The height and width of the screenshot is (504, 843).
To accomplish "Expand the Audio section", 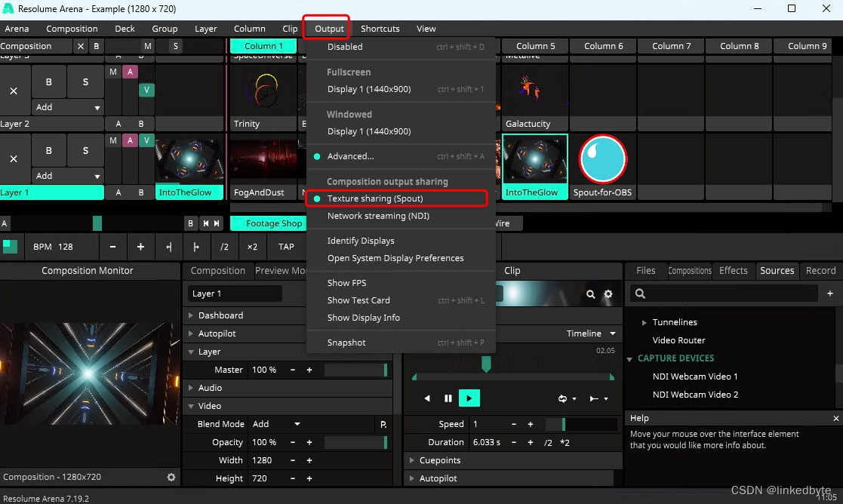I will tap(191, 388).
